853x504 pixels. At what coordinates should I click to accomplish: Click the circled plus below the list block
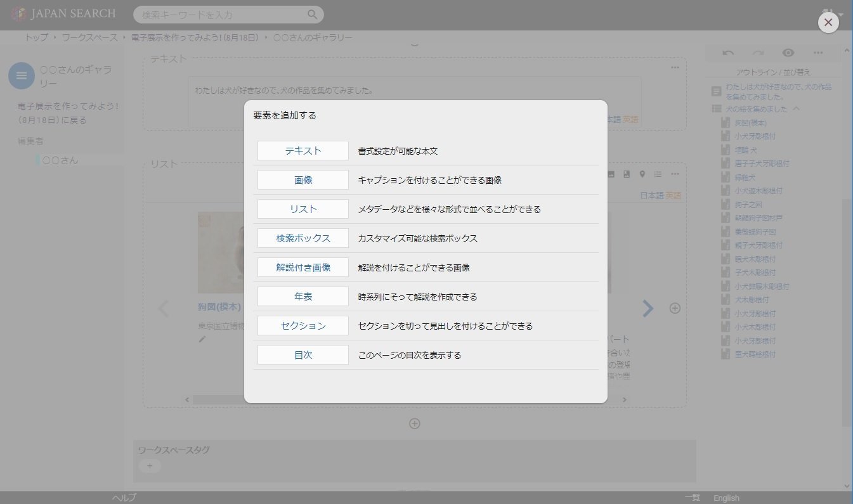(x=414, y=423)
